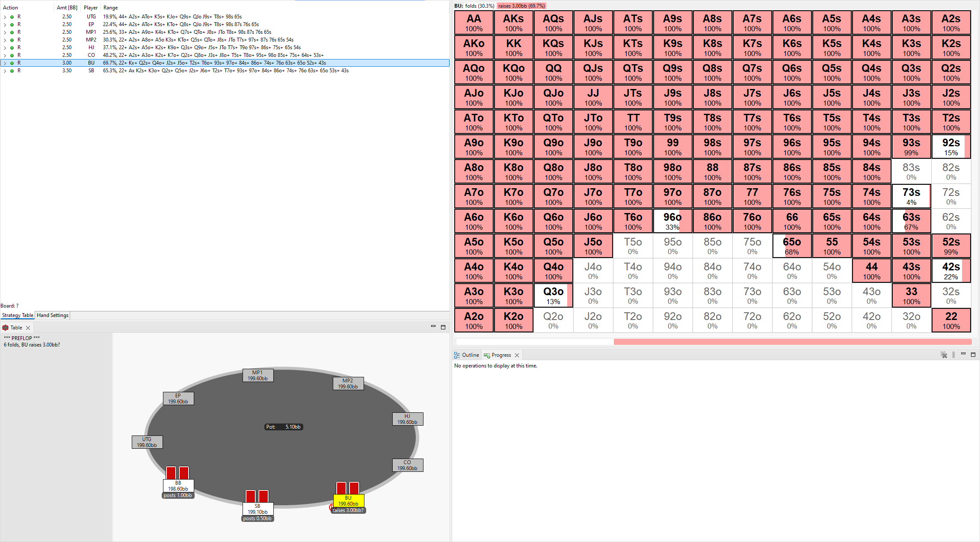Click the red dealer button near BU
980x542 pixels.
331,507
